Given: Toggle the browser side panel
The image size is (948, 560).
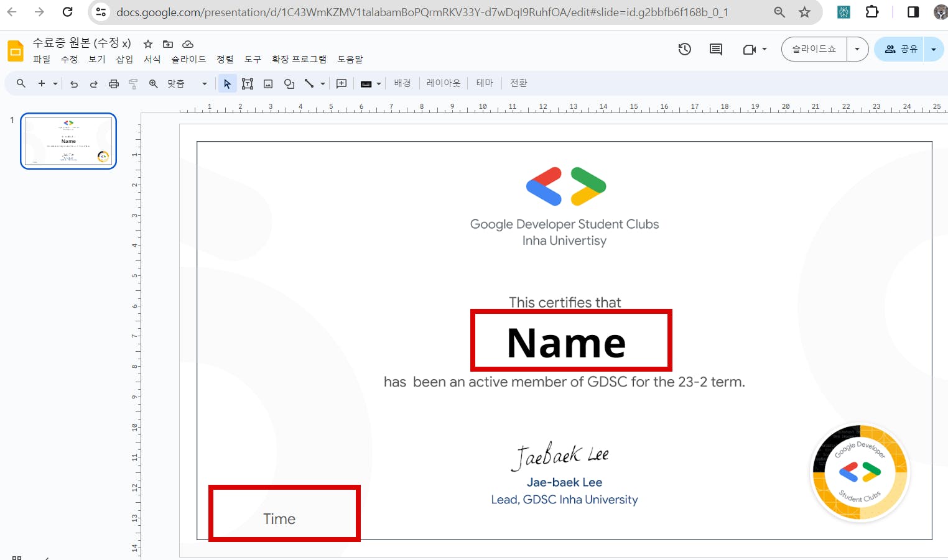Looking at the screenshot, I should point(913,12).
